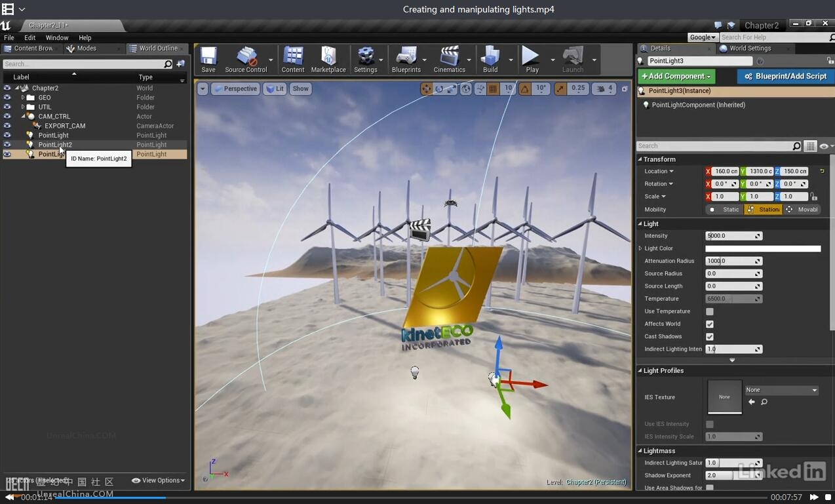
Task: Toggle the scale lock icon
Action: tap(813, 197)
